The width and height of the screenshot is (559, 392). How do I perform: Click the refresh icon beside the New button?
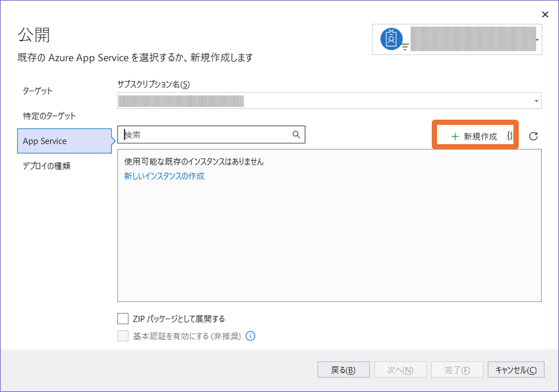[x=534, y=136]
